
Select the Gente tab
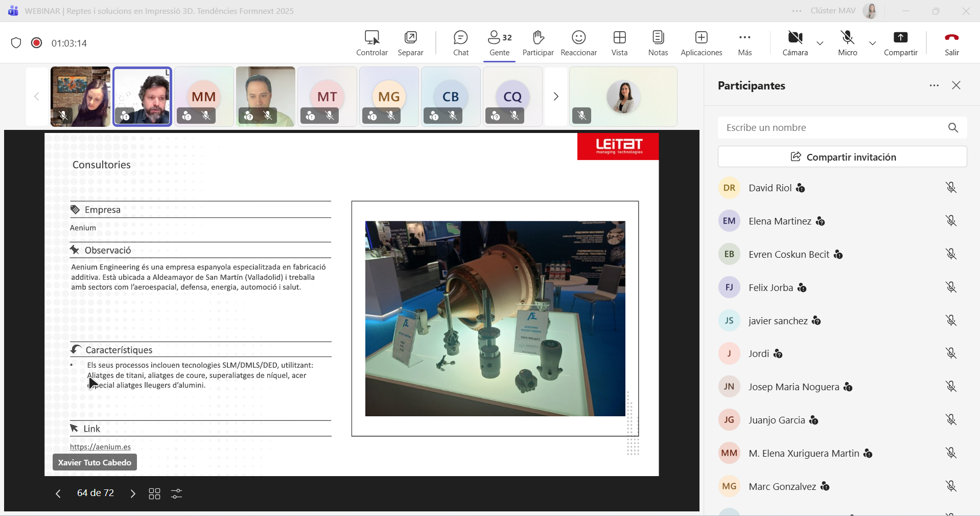499,43
